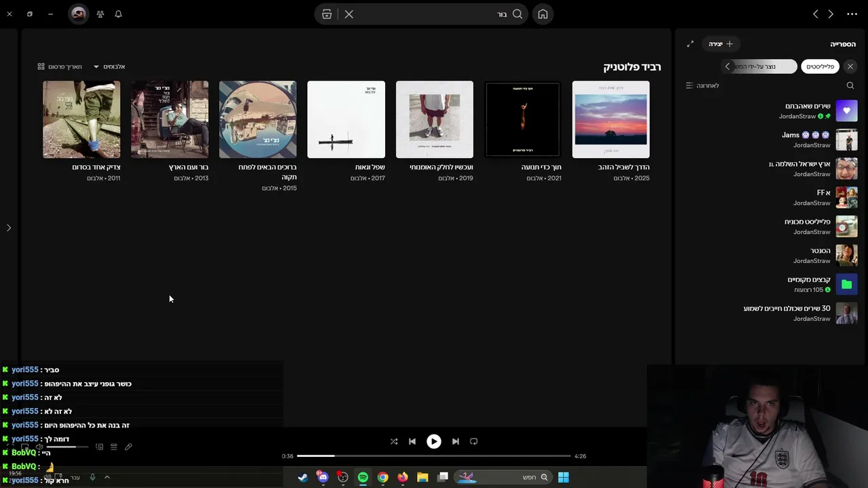Open the play queue icon
This screenshot has height=488, width=868.
pyautogui.click(x=114, y=447)
